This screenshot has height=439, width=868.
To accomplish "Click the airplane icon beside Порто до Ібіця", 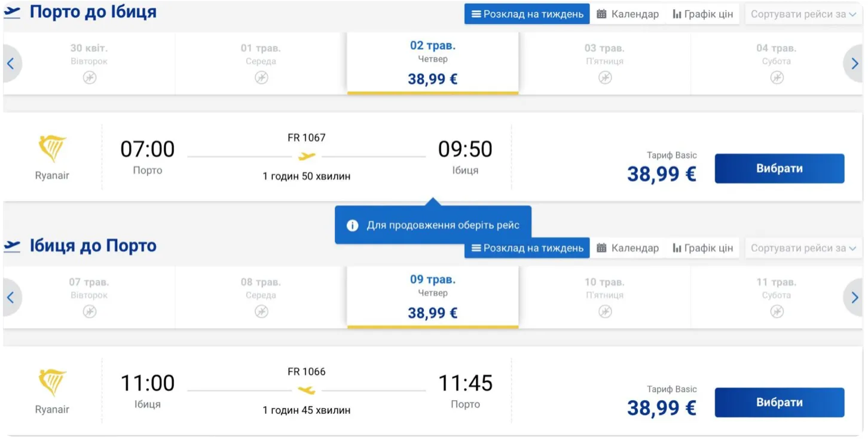I will [12, 13].
